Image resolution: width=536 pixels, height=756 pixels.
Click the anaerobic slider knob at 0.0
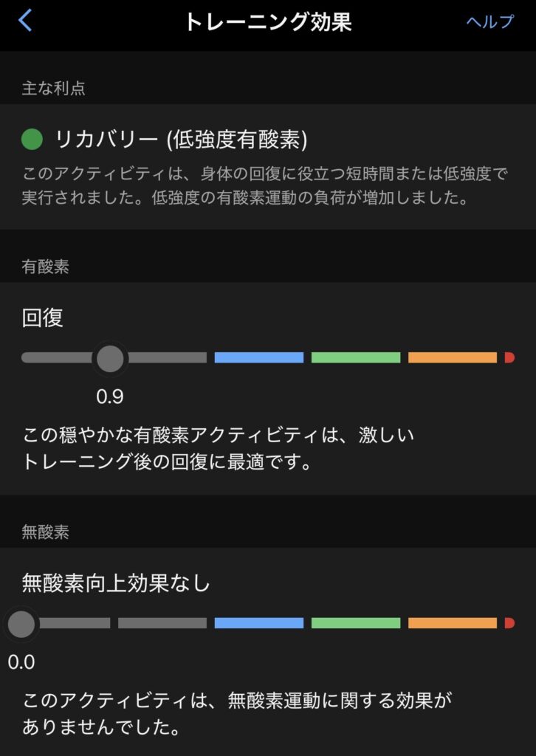pyautogui.click(x=21, y=624)
